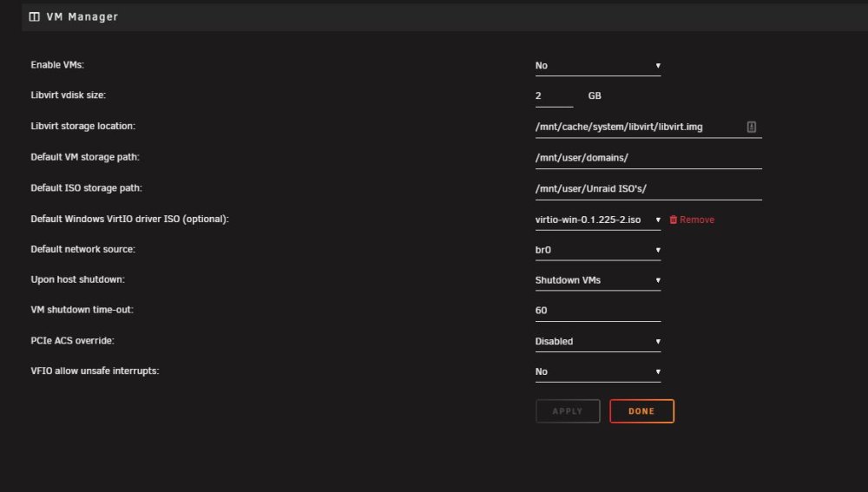Open the Enable VMs dropdown
The image size is (868, 492).
pyautogui.click(x=598, y=66)
